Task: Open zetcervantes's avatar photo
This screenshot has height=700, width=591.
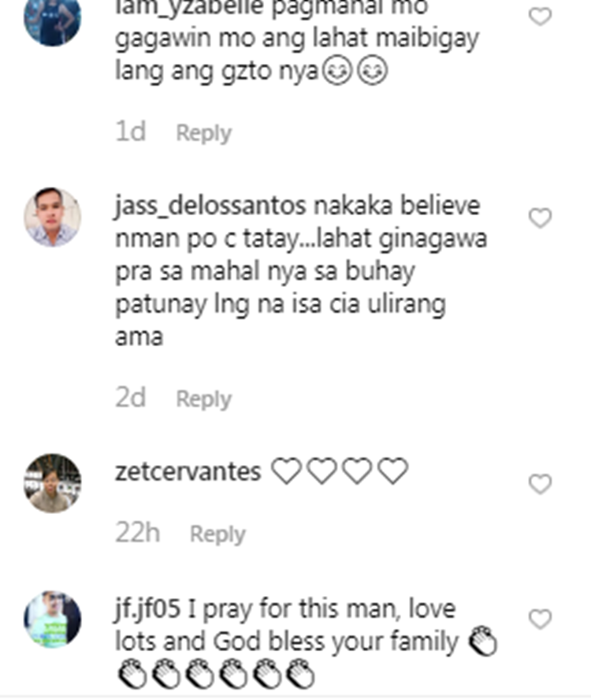Action: [52, 483]
